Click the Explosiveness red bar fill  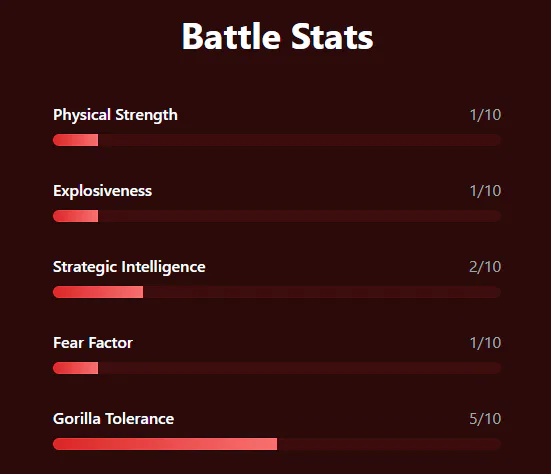76,216
